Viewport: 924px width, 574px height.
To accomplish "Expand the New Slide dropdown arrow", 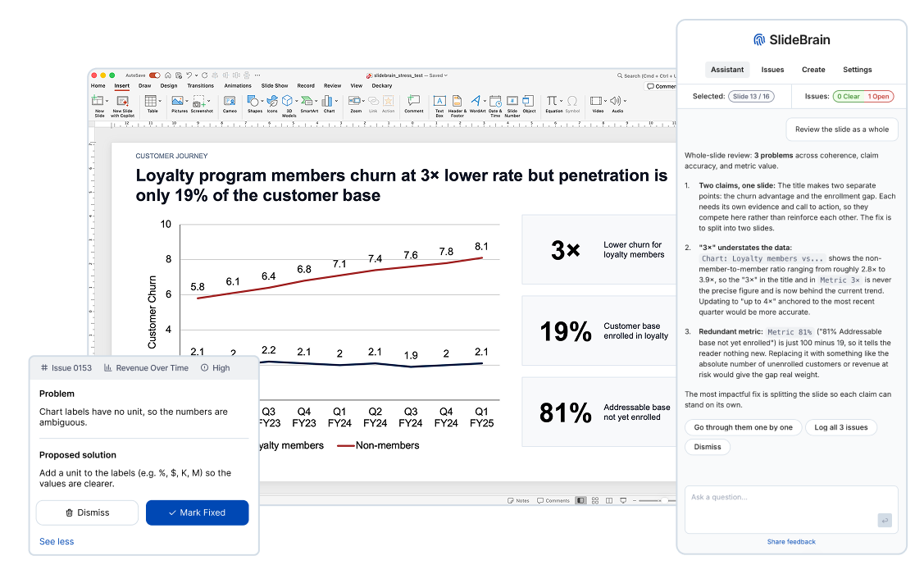I will (x=107, y=101).
